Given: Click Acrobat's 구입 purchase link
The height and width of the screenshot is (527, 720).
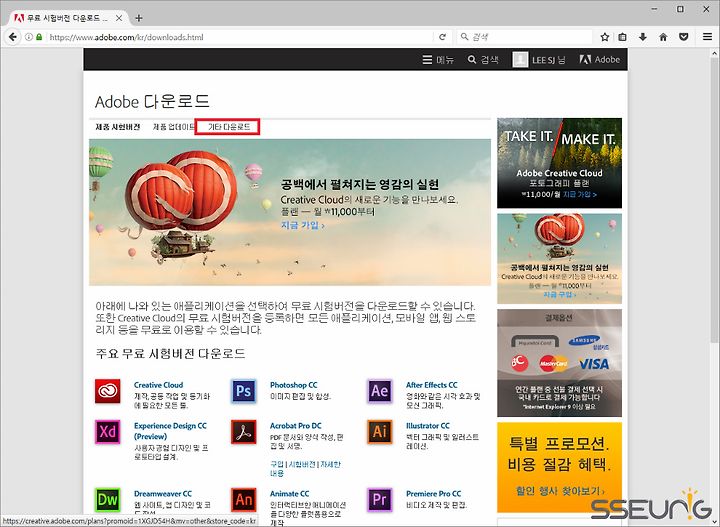Looking at the screenshot, I should pyautogui.click(x=277, y=464).
